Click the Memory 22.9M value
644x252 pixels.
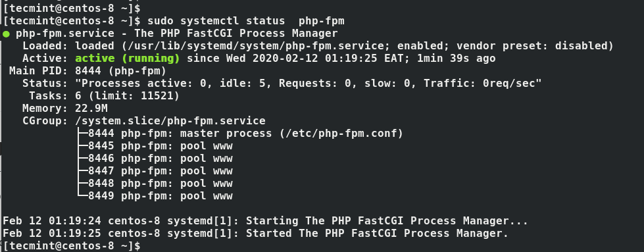pos(91,109)
